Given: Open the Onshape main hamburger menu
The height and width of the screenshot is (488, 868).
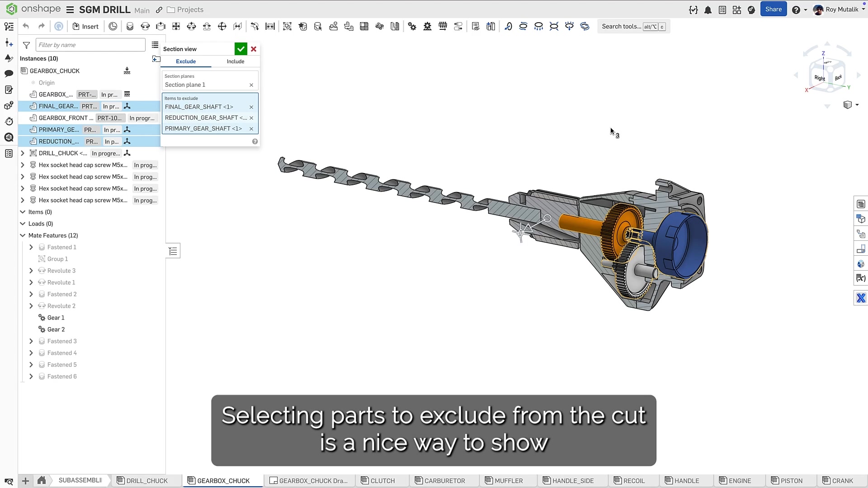Looking at the screenshot, I should 70,9.
